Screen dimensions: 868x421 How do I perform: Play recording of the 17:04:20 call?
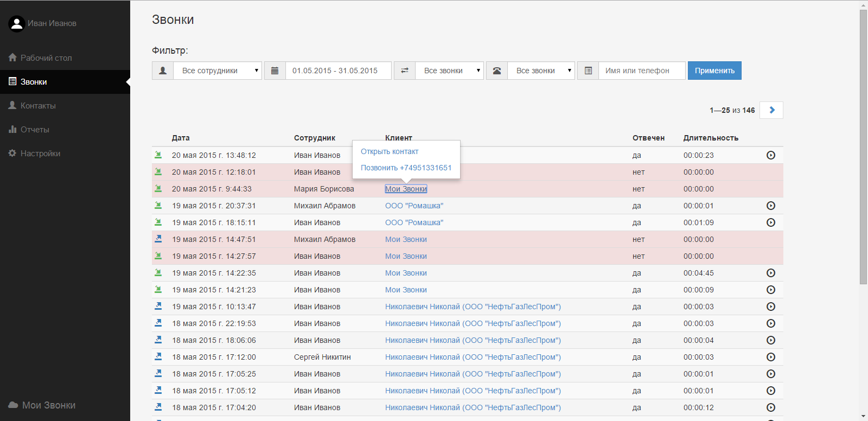tap(771, 407)
